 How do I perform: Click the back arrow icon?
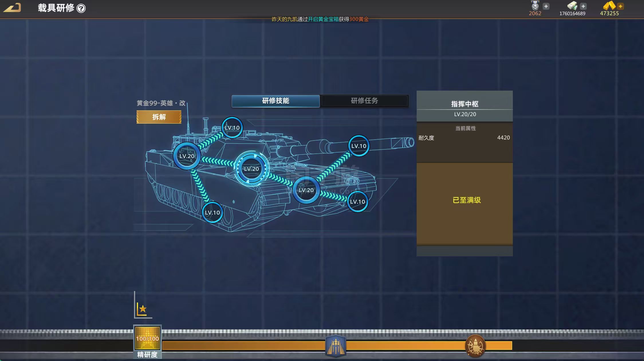tap(12, 8)
